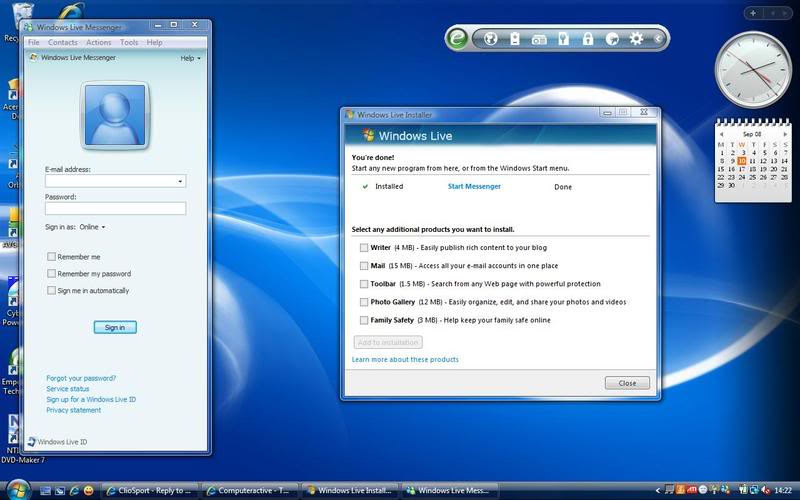Image resolution: width=800 pixels, height=500 pixels.
Task: Tick the Photo Gallery install checkbox
Action: coord(364,302)
